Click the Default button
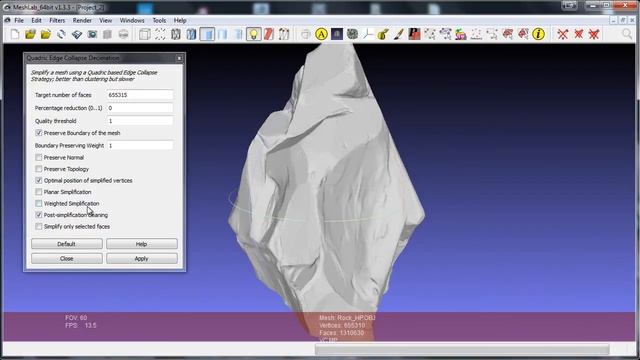640x360 pixels. click(67, 244)
